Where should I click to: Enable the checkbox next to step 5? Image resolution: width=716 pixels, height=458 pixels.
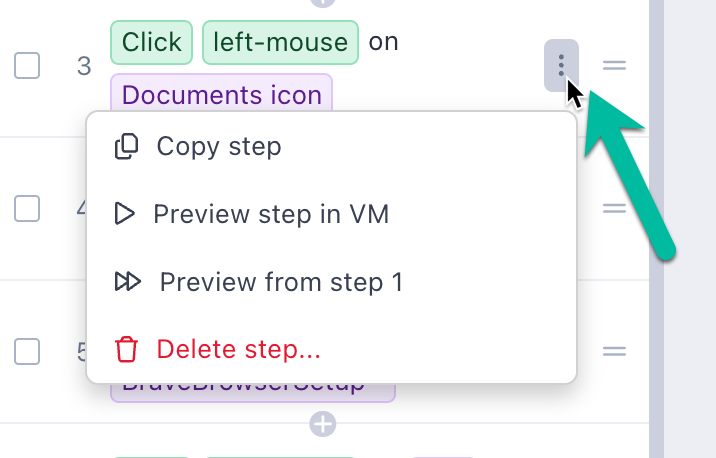point(27,352)
